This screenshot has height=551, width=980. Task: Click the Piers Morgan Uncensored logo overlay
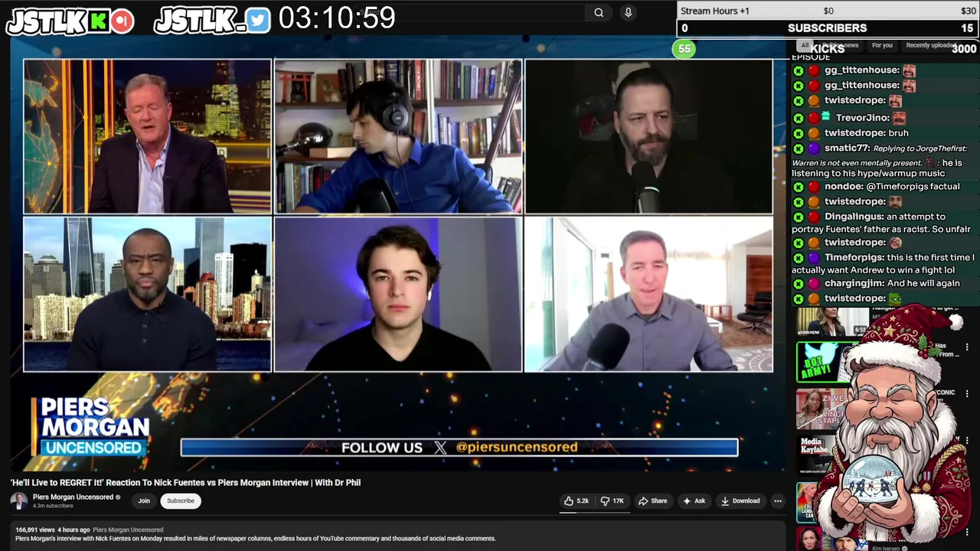click(92, 426)
